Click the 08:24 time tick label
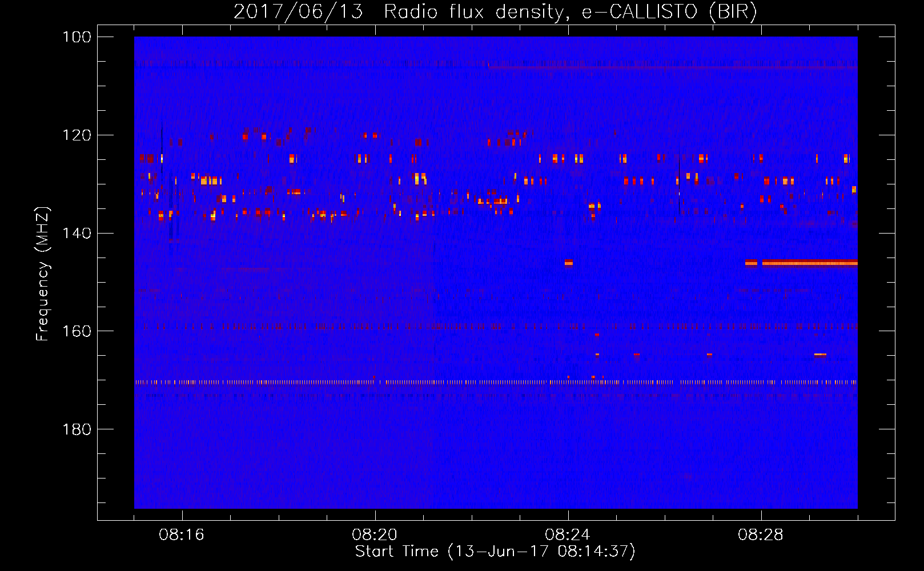 coord(568,535)
